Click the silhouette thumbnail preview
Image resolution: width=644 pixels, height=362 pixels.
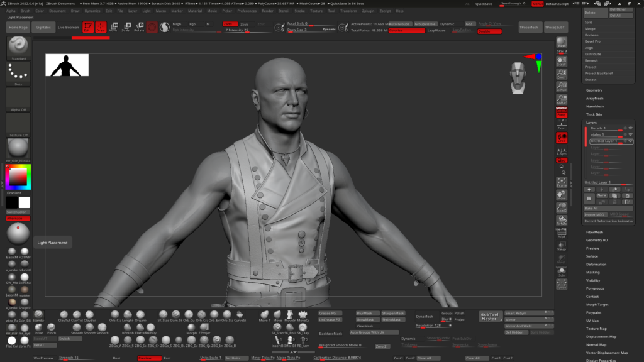(x=67, y=65)
